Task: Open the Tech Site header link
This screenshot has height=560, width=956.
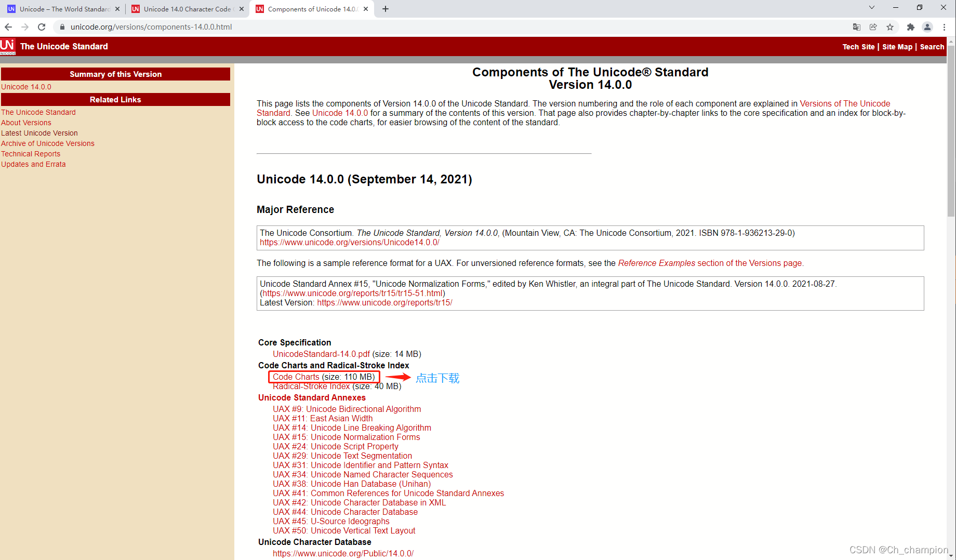Action: (858, 47)
